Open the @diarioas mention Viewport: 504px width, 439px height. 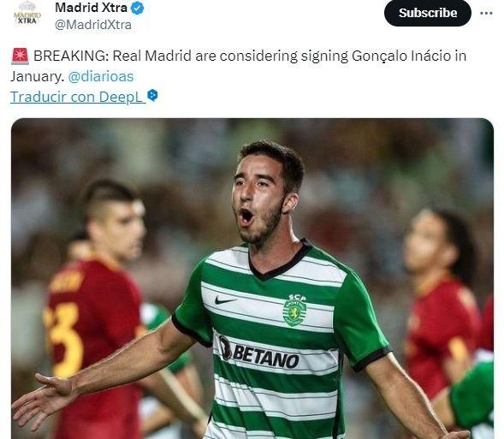(101, 76)
